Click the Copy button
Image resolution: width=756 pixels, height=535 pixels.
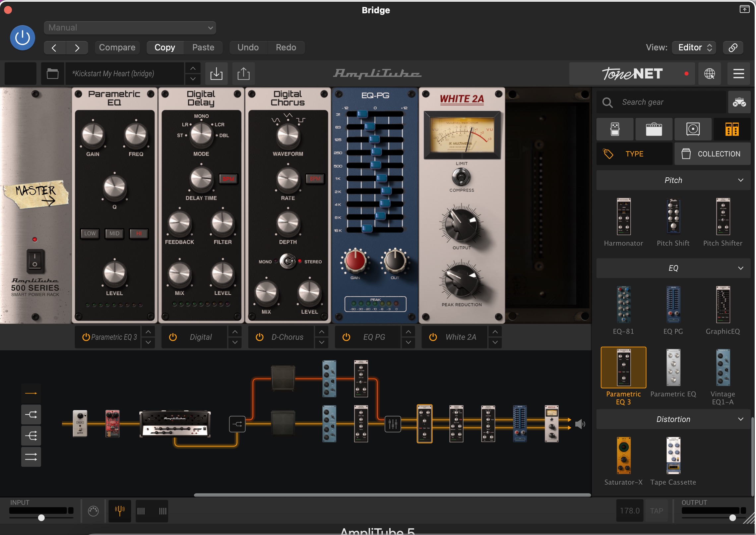[x=165, y=47]
